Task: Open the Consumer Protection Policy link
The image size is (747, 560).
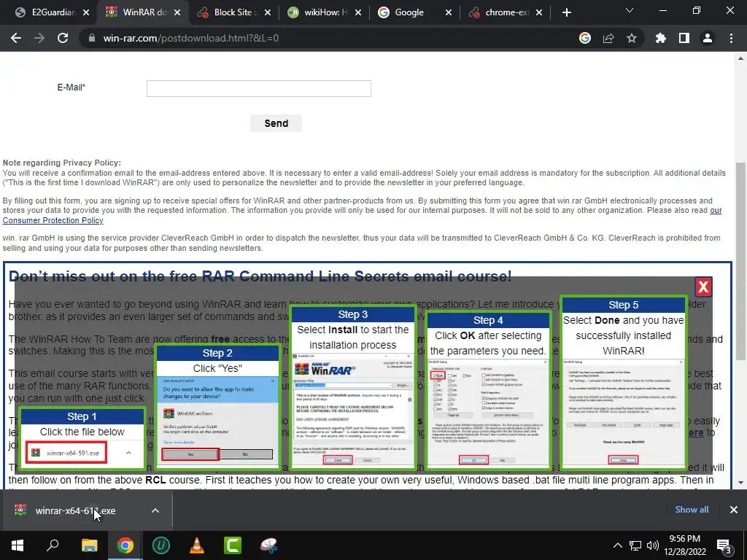Action: (53, 220)
